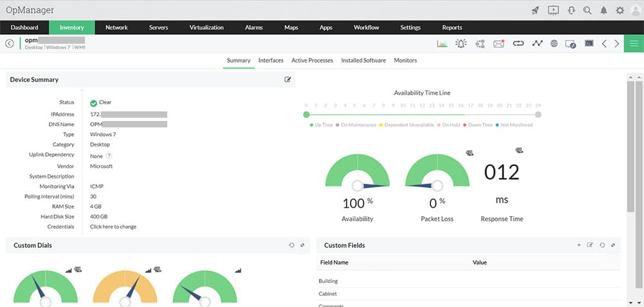Open the headset support icon
This screenshot has height=307, width=644.
(x=571, y=10)
